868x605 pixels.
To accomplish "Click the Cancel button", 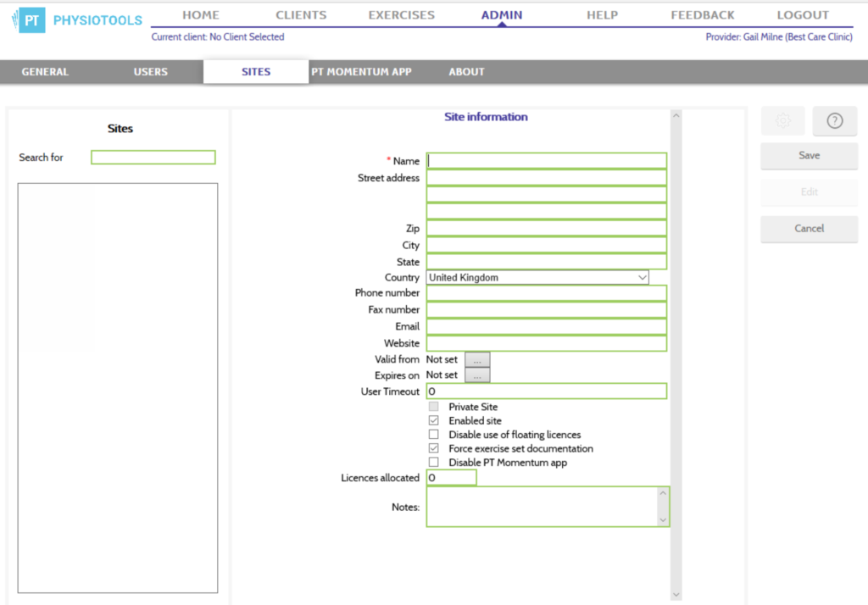I will tap(810, 229).
